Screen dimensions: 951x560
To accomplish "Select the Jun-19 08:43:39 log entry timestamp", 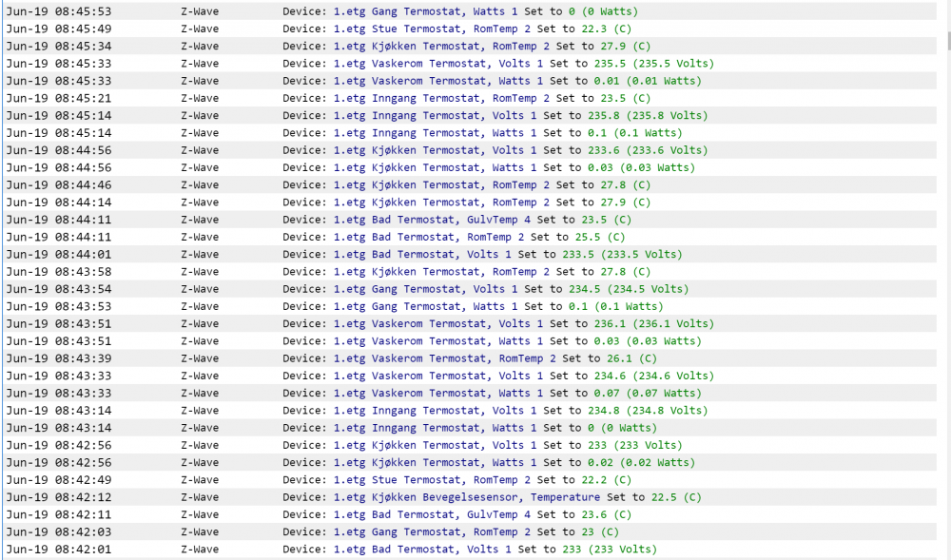I will 59,358.
